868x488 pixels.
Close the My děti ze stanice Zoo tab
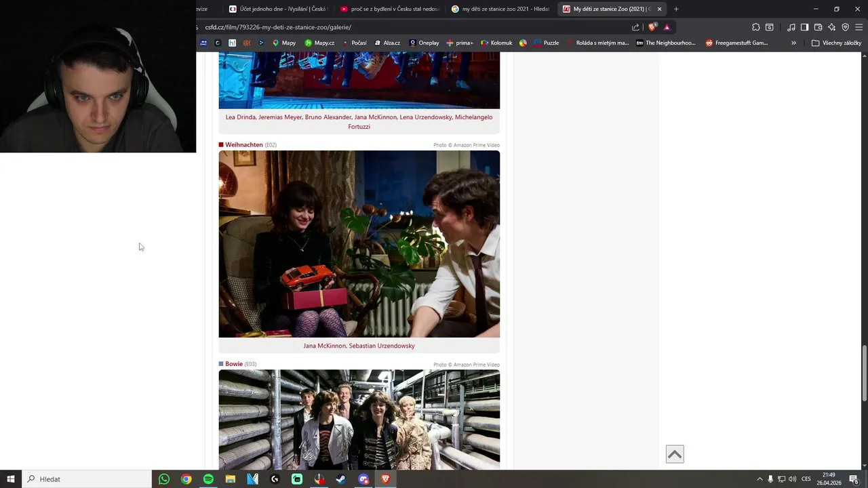coord(659,9)
